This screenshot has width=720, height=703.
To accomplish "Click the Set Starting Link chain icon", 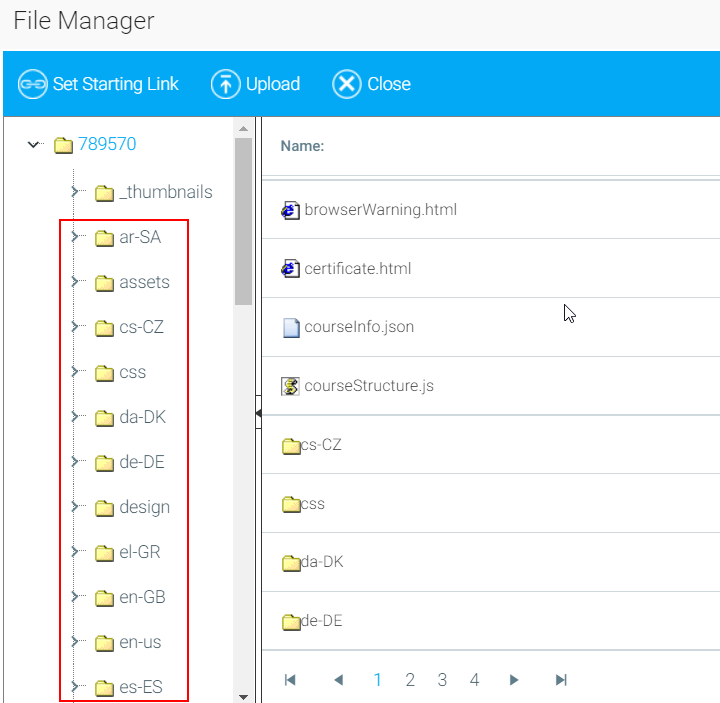I will (33, 84).
